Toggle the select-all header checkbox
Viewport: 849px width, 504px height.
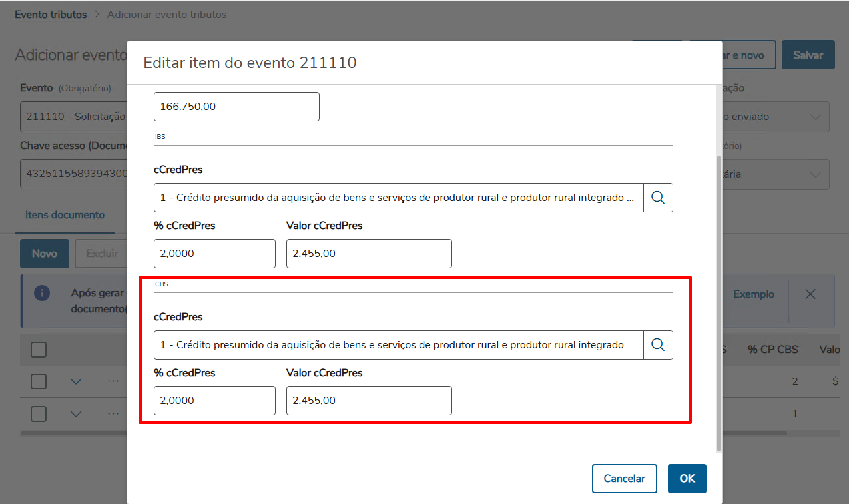point(39,349)
